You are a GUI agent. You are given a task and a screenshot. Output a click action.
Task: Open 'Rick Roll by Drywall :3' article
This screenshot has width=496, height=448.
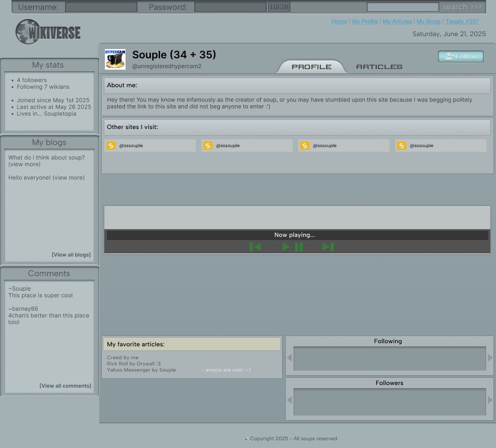coord(133,364)
